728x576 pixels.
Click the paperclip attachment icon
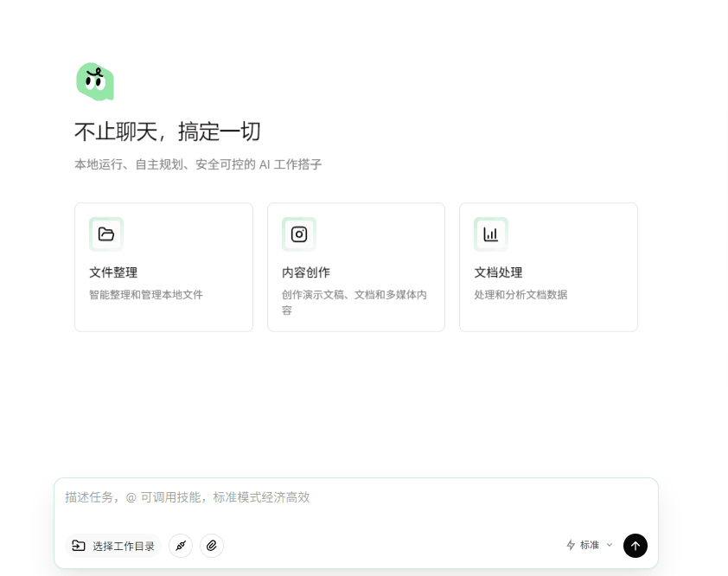[212, 546]
